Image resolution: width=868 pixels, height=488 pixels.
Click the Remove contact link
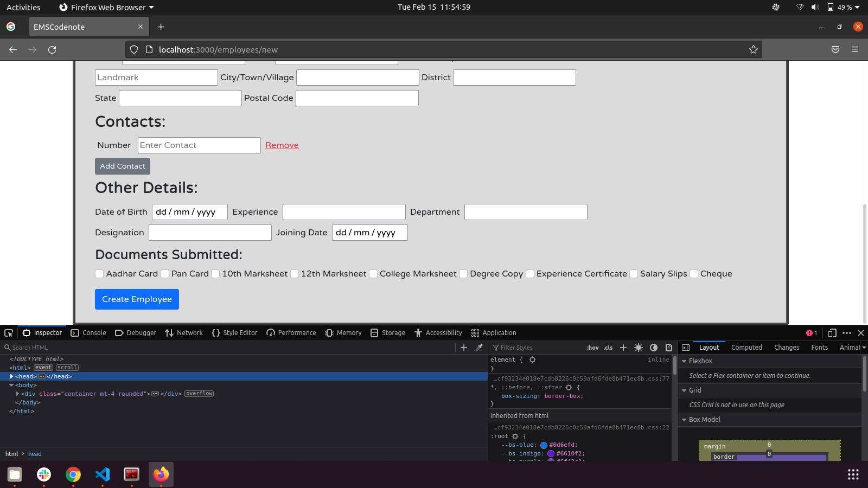(x=282, y=145)
